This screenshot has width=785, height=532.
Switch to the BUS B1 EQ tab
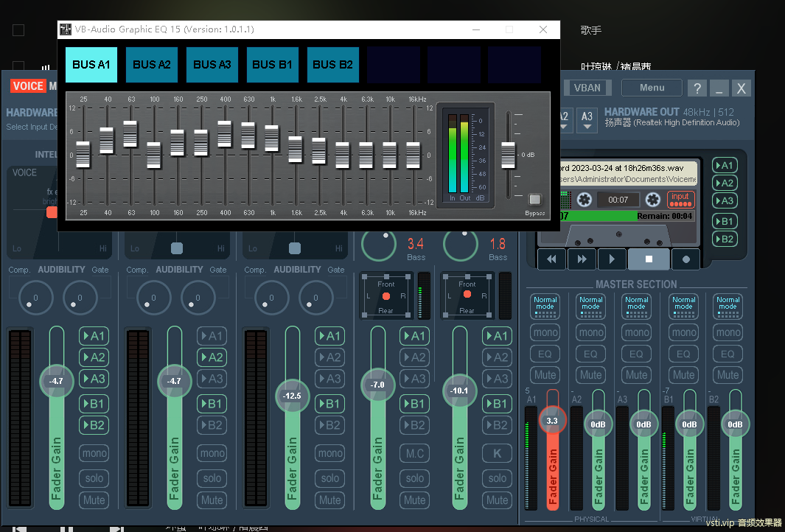[x=272, y=65]
